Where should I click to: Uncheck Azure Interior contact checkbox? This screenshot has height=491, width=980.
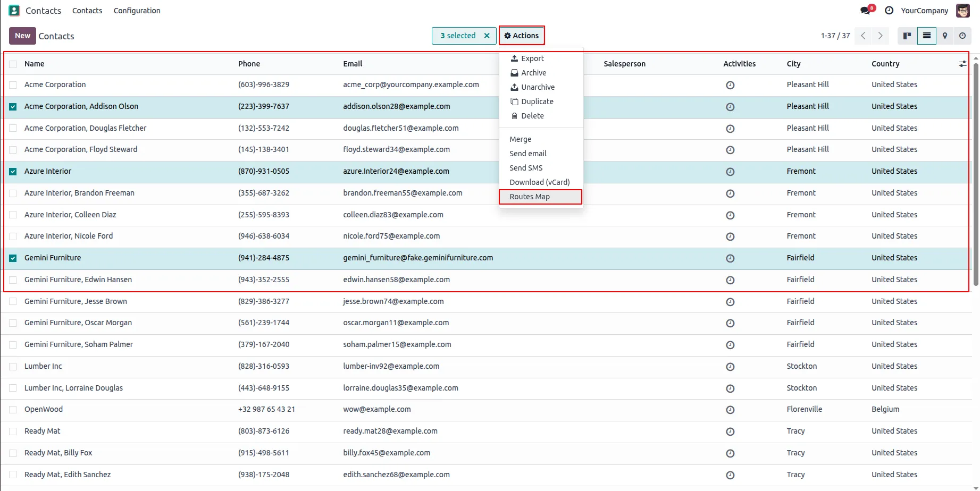[x=13, y=172]
